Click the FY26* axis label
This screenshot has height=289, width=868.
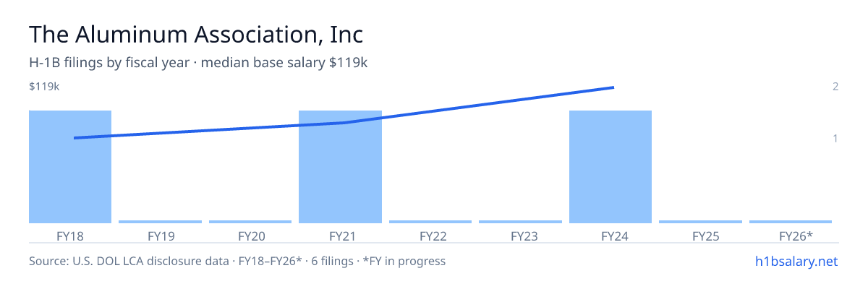[x=796, y=236]
